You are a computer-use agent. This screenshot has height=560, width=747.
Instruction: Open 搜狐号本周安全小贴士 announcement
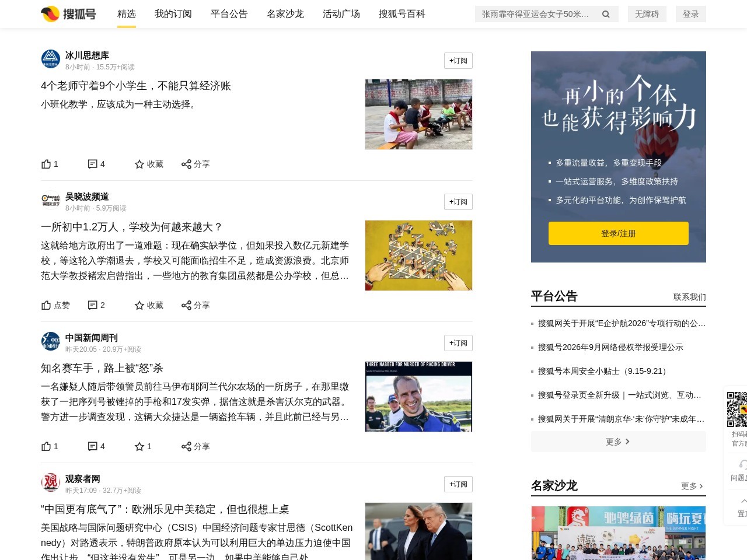coord(603,371)
